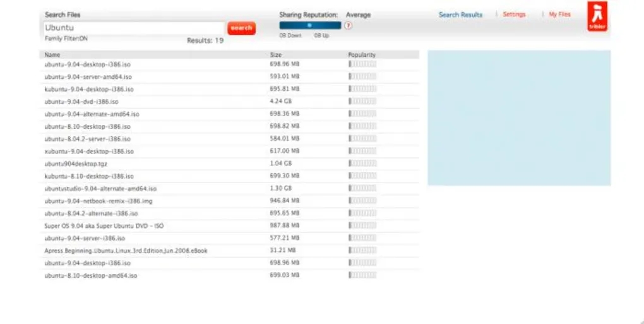Screen dimensions: 644x324
Task: Toggle the Family Filter:ON setting
Action: pyautogui.click(x=66, y=39)
